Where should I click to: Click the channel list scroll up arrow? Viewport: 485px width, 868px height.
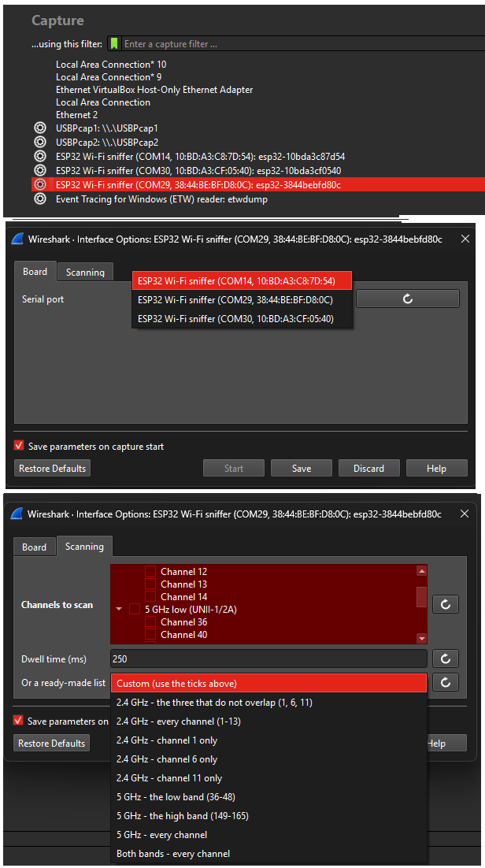point(422,571)
